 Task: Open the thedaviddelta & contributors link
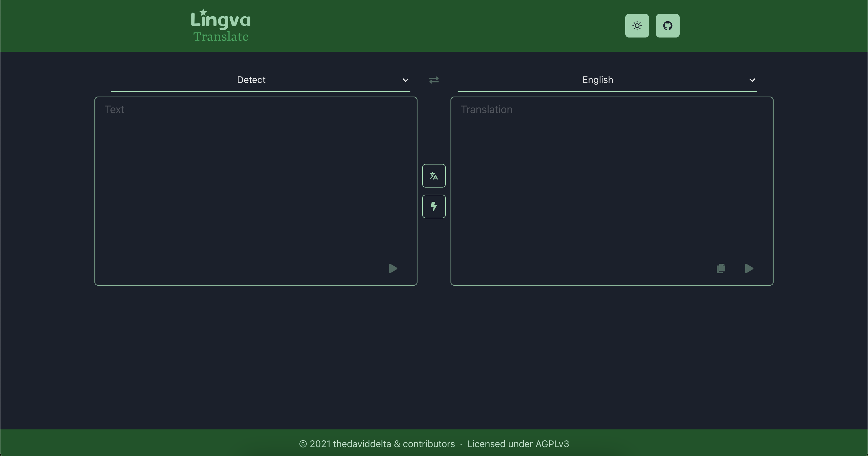point(377,444)
